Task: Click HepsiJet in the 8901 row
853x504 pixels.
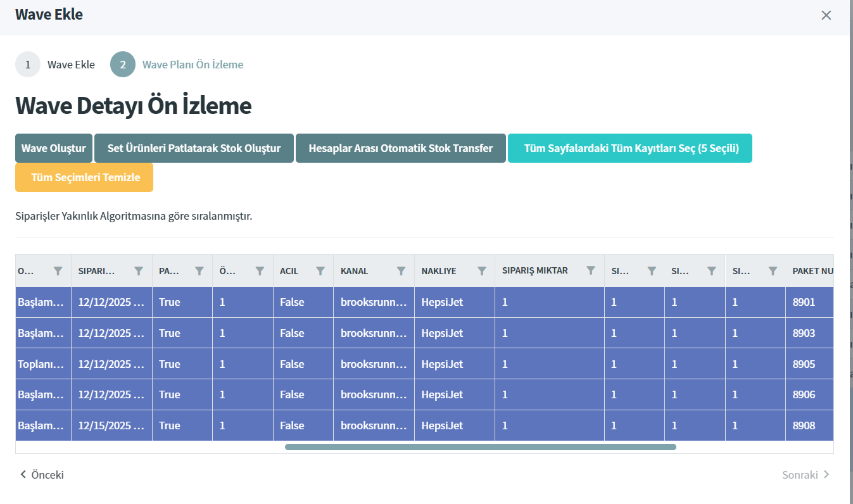Action: coord(455,302)
